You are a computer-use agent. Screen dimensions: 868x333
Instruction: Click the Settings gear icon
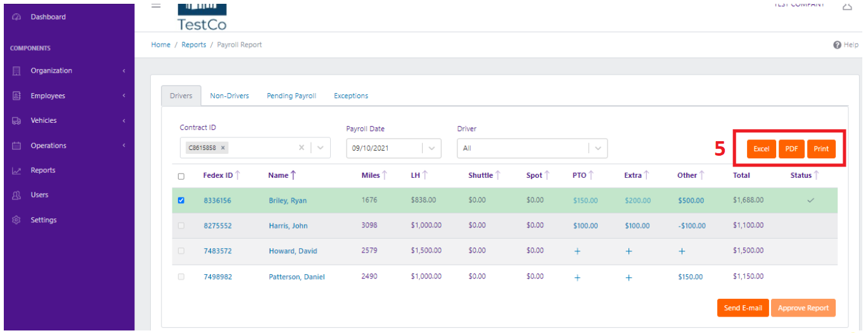pyautogui.click(x=17, y=220)
